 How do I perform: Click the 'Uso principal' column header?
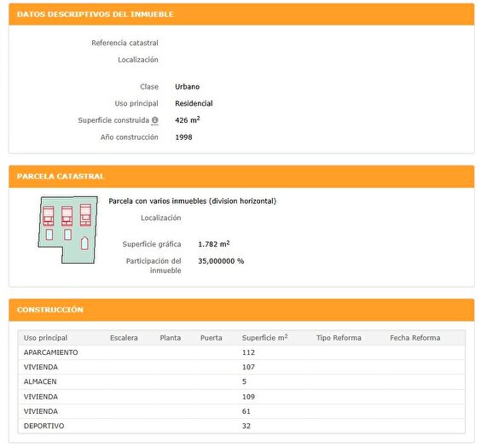45,338
